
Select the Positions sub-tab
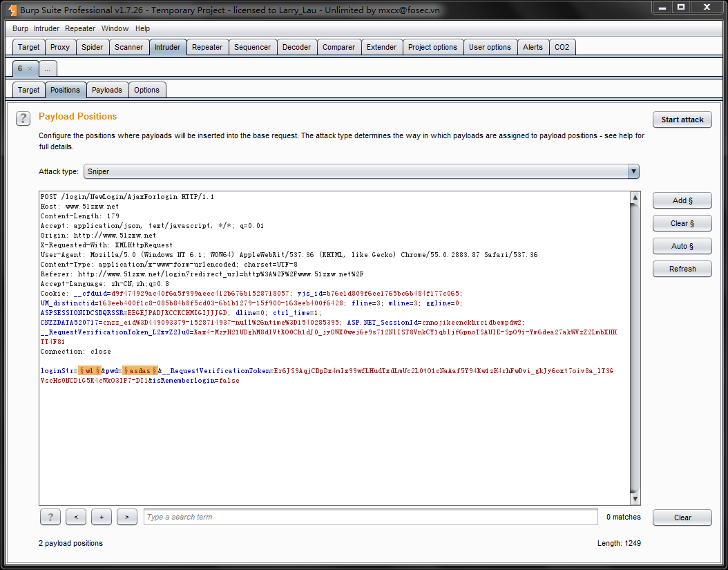65,90
